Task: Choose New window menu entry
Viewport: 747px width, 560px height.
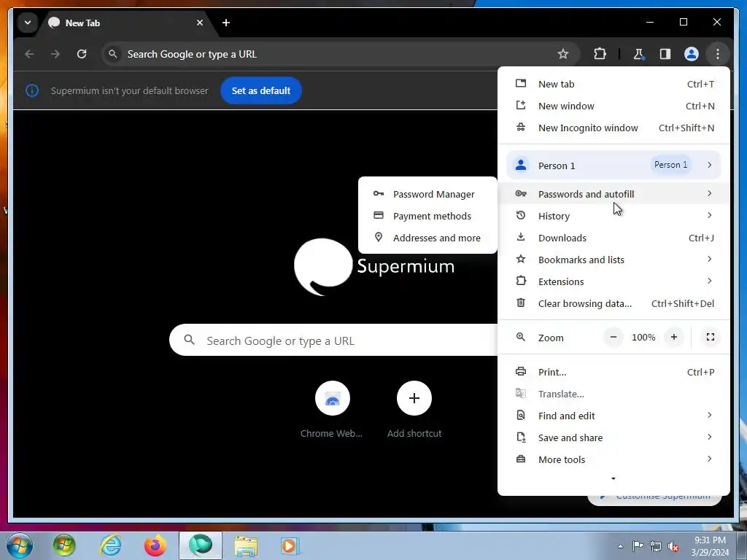Action: pyautogui.click(x=614, y=106)
